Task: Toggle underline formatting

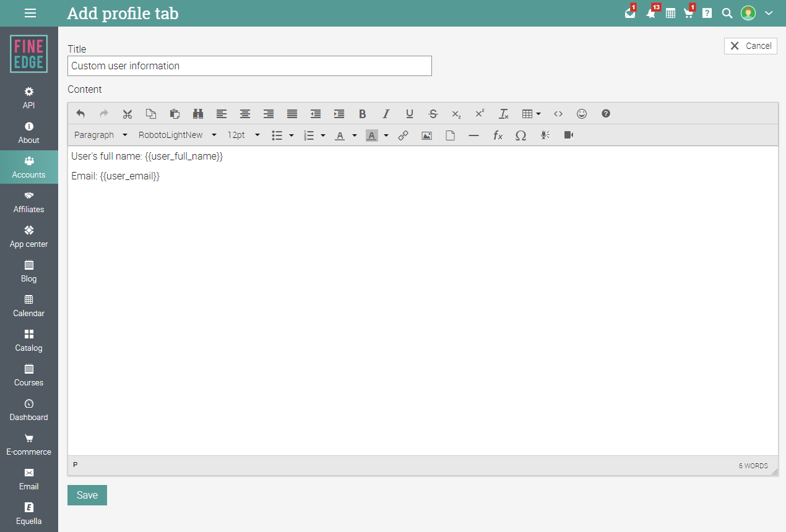Action: [410, 114]
